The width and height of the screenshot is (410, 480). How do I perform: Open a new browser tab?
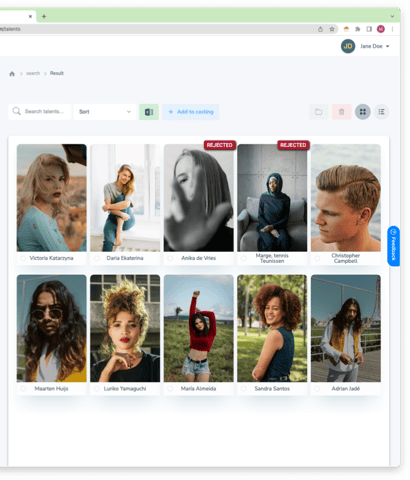coord(44,16)
